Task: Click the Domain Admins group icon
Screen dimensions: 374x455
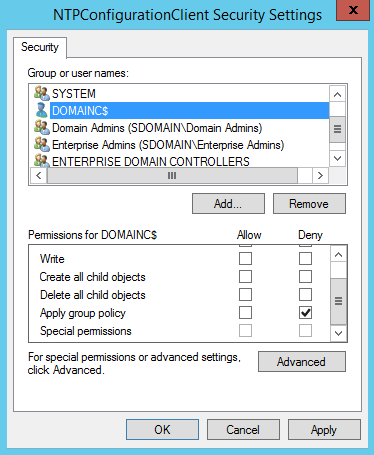Action: 42,128
